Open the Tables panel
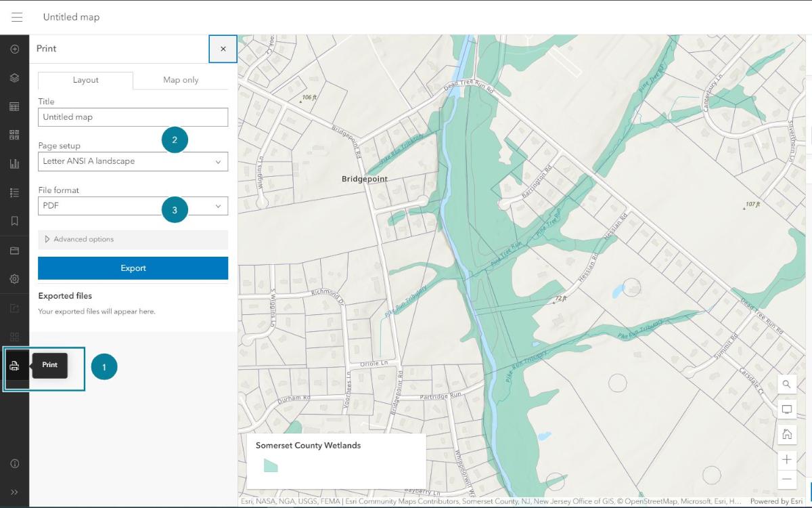The height and width of the screenshot is (508, 812). 15,106
